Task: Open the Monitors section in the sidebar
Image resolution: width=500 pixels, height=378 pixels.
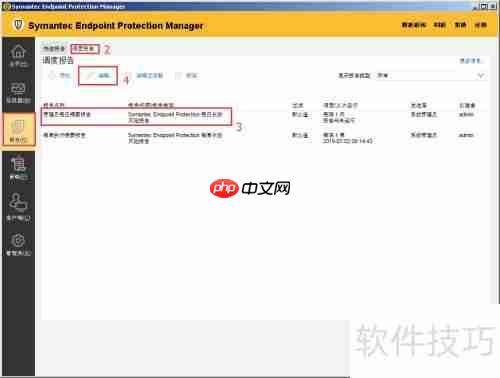Action: coord(18,92)
